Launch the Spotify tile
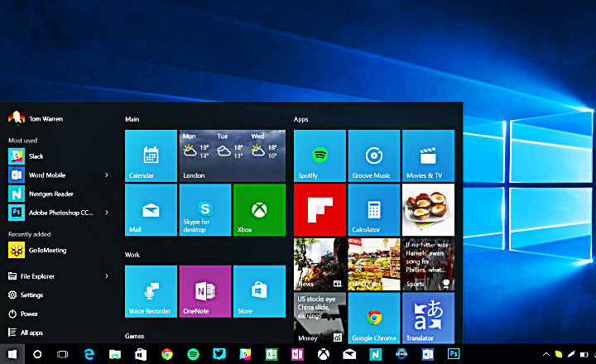 [x=320, y=156]
